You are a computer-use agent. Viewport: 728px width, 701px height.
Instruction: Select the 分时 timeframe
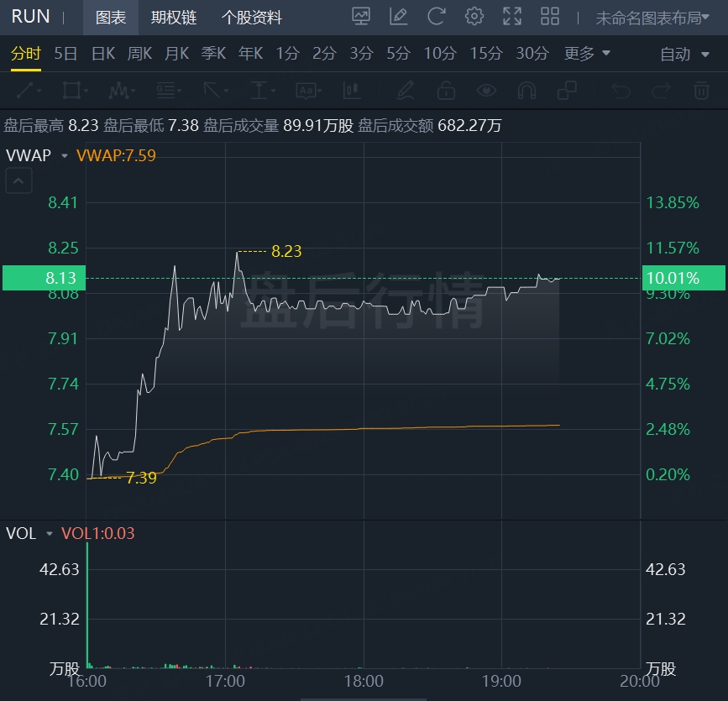click(x=26, y=54)
